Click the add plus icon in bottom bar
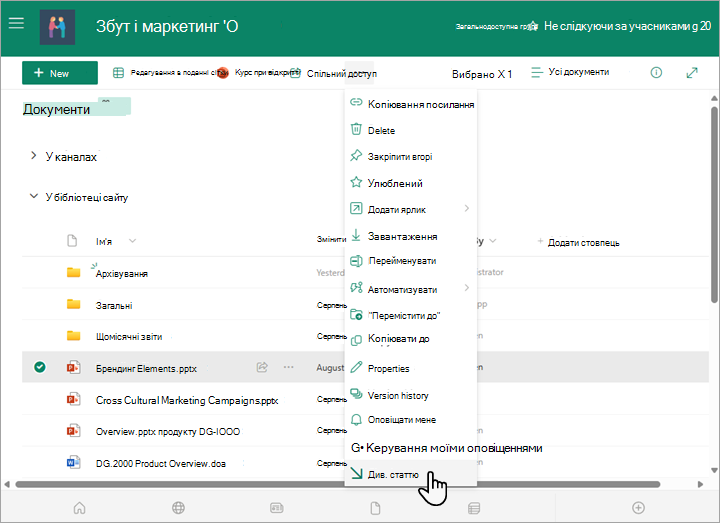Image resolution: width=720 pixels, height=523 pixels. coord(638,507)
